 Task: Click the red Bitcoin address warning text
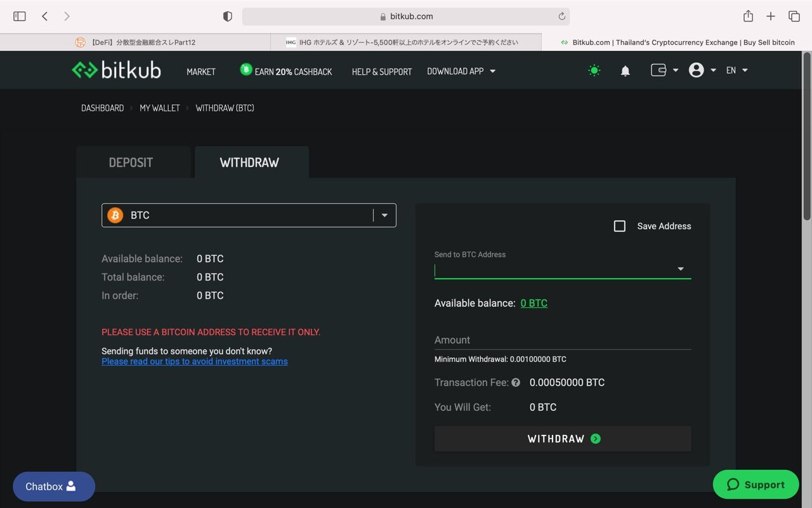[211, 332]
